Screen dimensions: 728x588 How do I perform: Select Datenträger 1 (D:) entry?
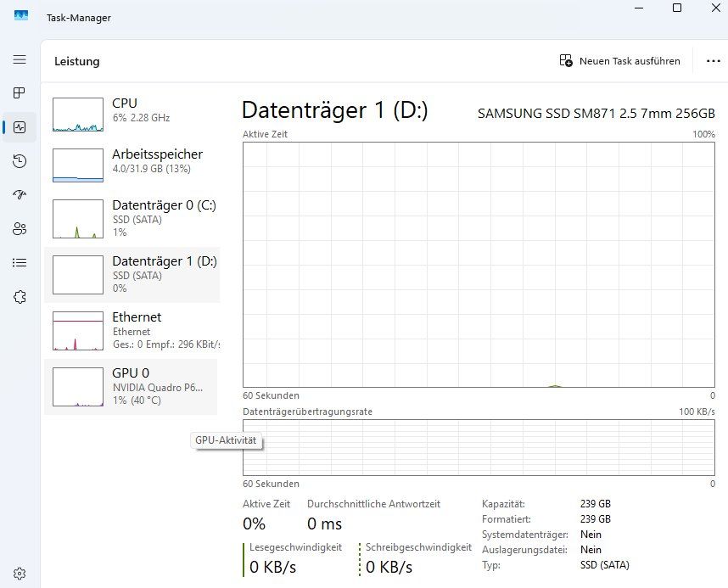(132, 275)
